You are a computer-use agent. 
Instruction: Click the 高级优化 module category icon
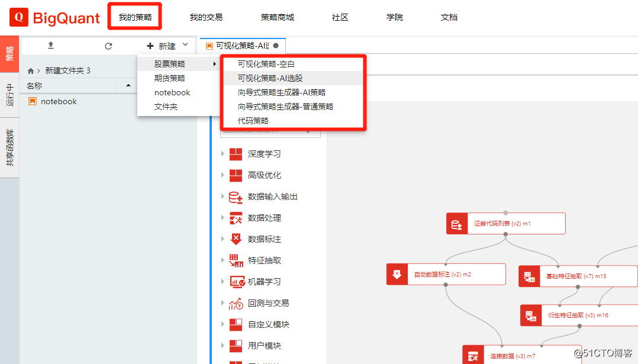[236, 175]
